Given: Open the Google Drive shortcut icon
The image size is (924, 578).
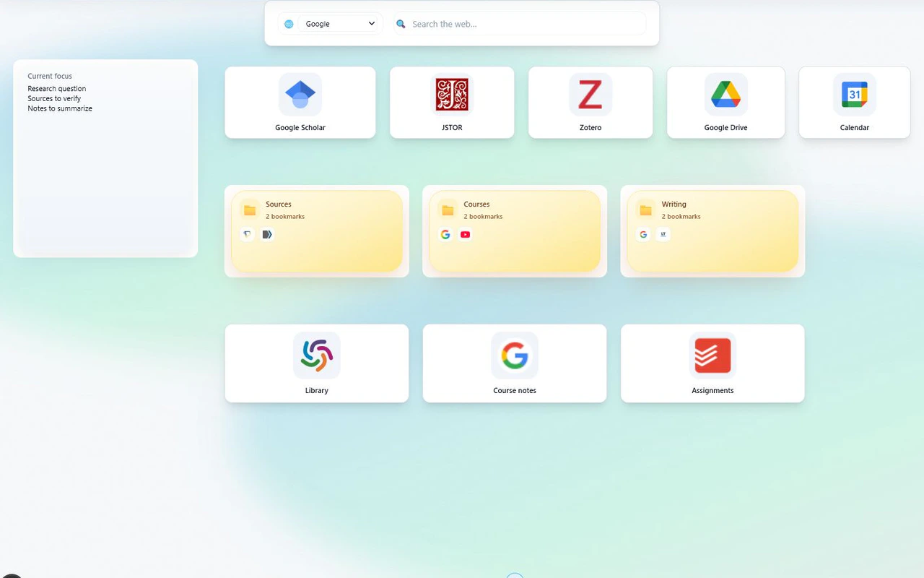Looking at the screenshot, I should pos(725,95).
